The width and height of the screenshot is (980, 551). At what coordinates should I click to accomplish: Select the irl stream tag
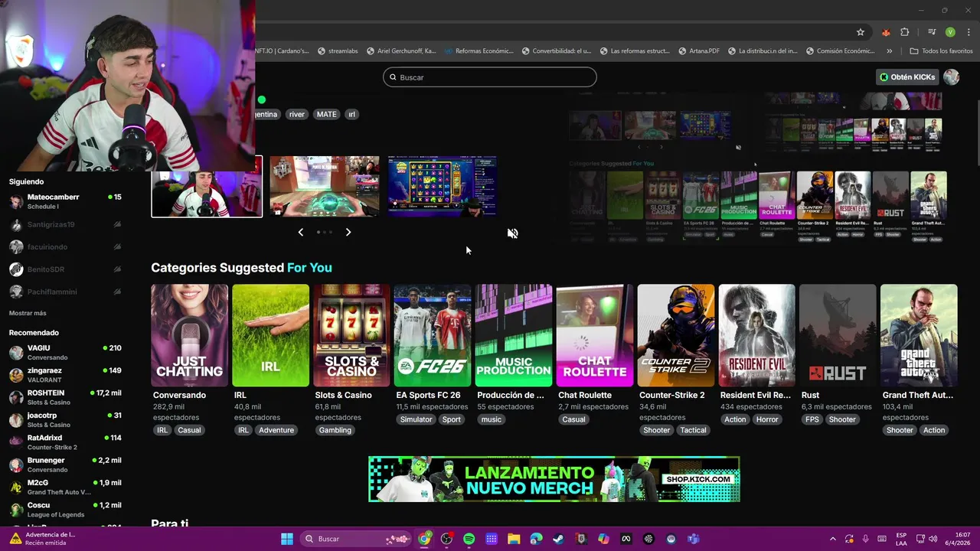pos(351,114)
